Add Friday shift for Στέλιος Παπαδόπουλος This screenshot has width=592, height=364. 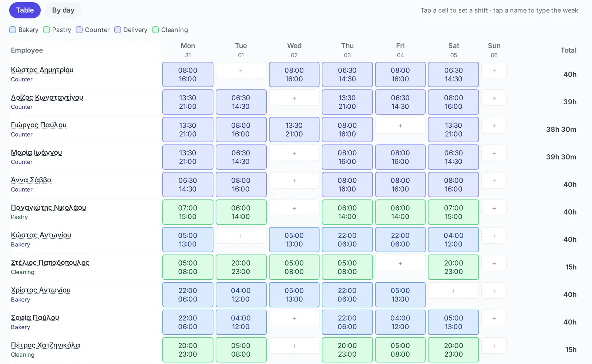400,263
